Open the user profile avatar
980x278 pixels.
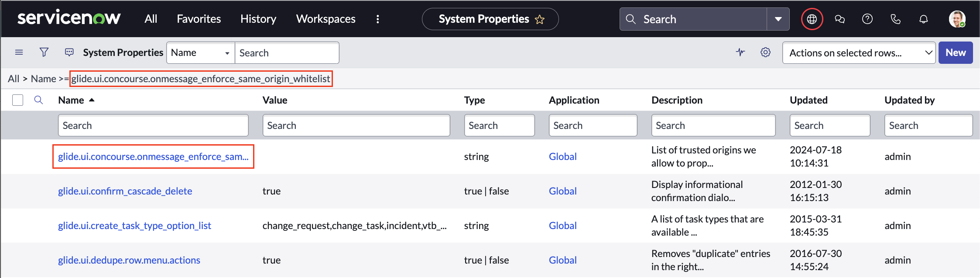coord(957,19)
